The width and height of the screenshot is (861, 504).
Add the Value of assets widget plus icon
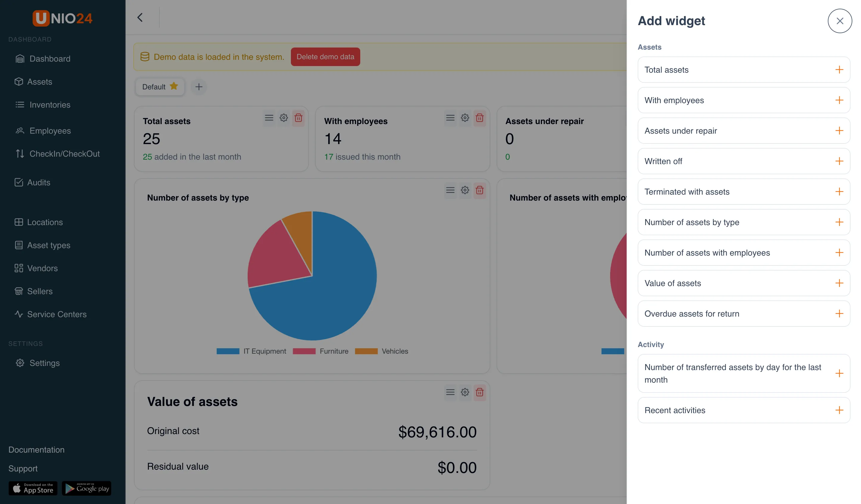[839, 283]
